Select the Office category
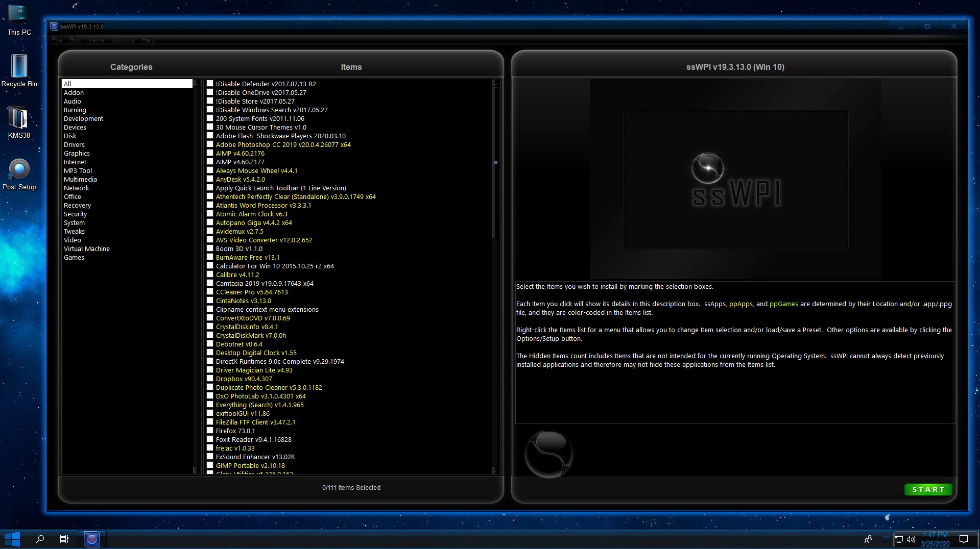 point(72,196)
